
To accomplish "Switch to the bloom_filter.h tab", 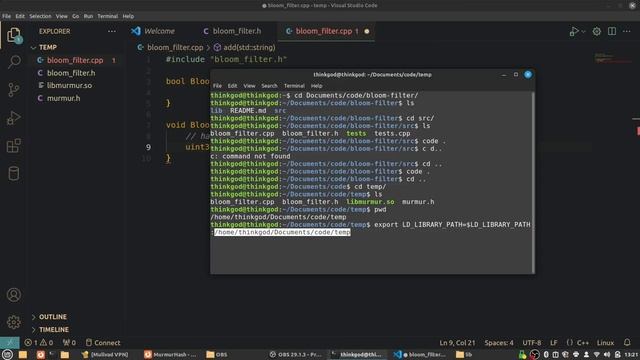I will click(232, 31).
